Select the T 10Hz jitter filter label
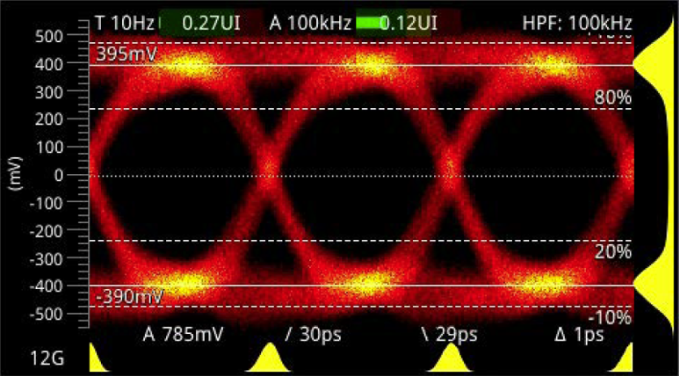The image size is (679, 376). [124, 23]
